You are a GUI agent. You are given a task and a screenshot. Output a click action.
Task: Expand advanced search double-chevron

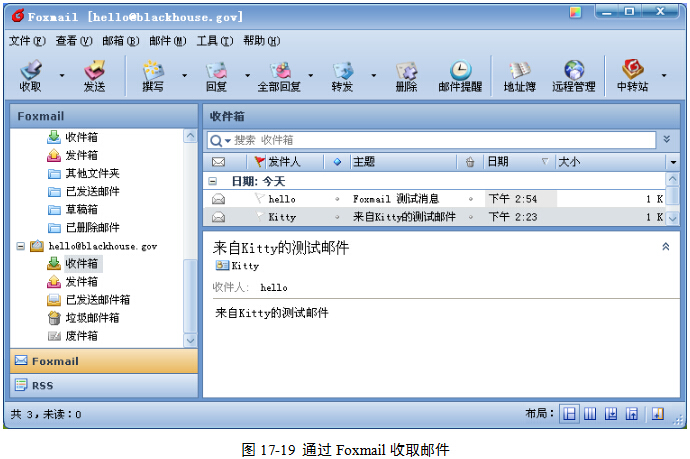(x=667, y=140)
